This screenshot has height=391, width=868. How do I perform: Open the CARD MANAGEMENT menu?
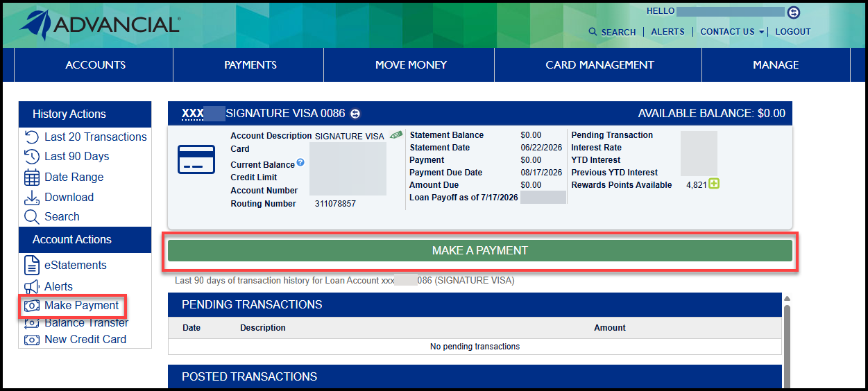599,65
